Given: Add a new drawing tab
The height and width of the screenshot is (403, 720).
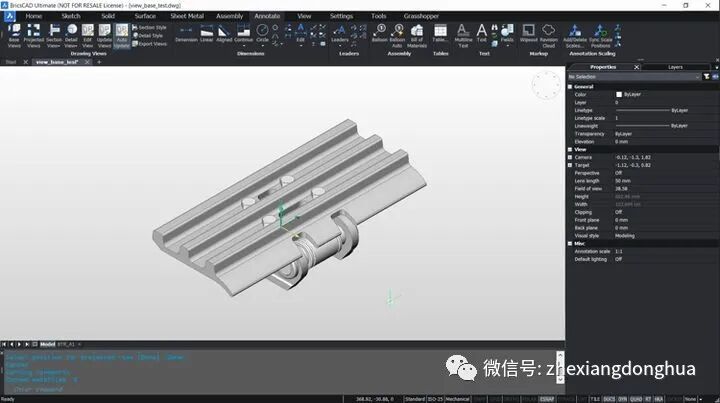Looking at the screenshot, I should pos(99,62).
